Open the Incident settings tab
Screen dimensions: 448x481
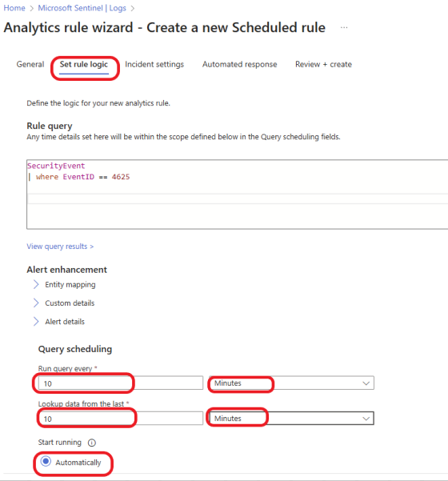tap(154, 64)
